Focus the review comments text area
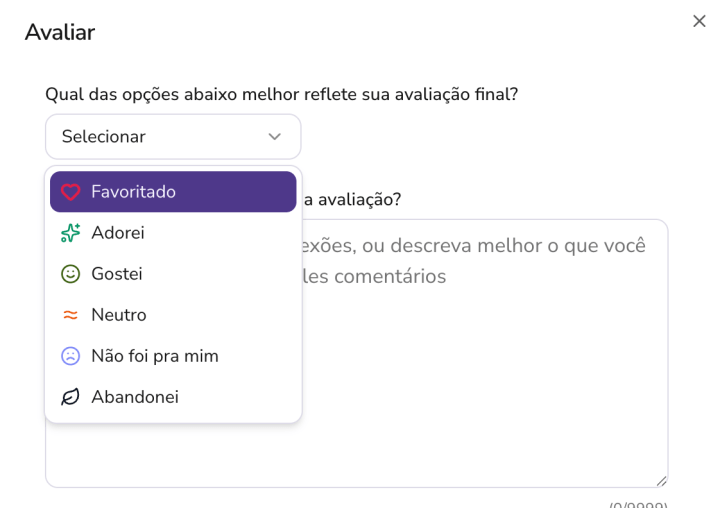Image resolution: width=720 pixels, height=508 pixels. [480, 380]
